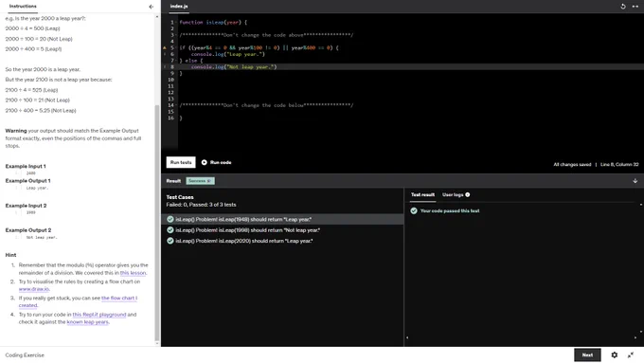
Task: Switch to the Instructions tab
Action: point(23,7)
